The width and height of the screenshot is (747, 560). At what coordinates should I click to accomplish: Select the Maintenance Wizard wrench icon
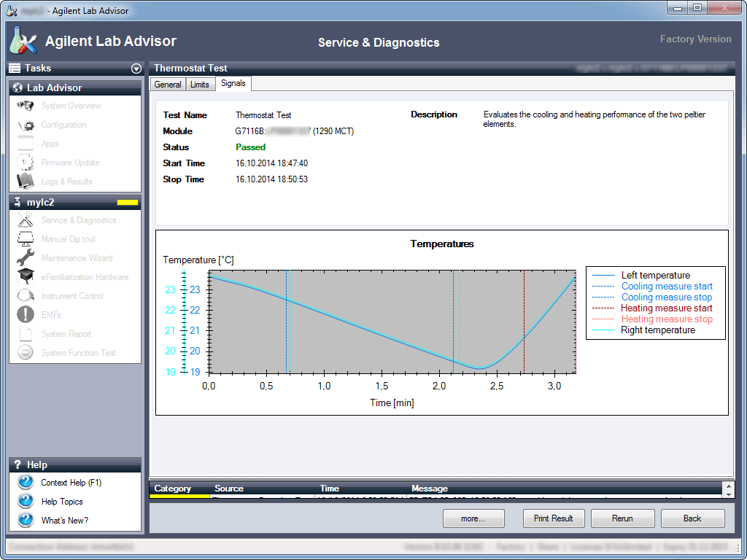(26, 258)
